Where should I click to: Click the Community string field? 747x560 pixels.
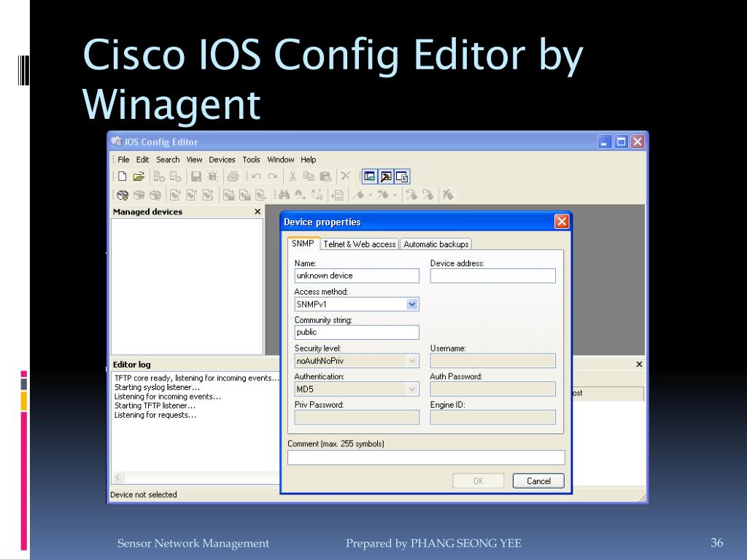click(x=357, y=332)
